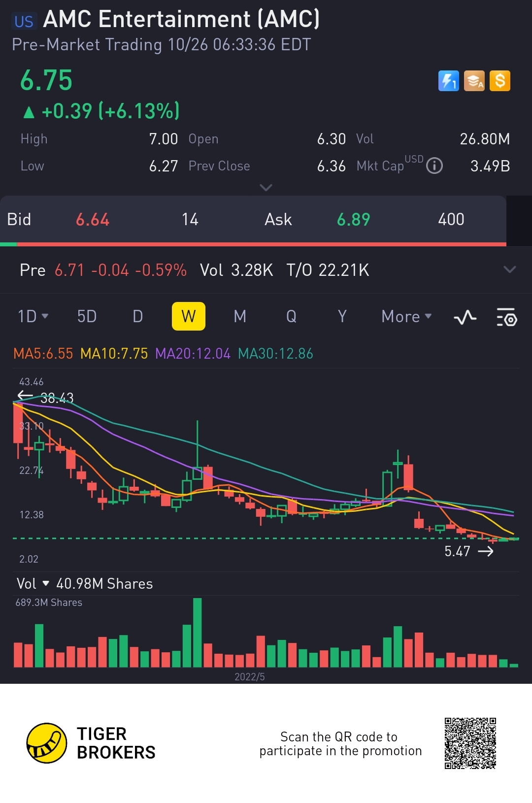Tap the QR code image
Screen dimensions: 532x803
(470, 743)
